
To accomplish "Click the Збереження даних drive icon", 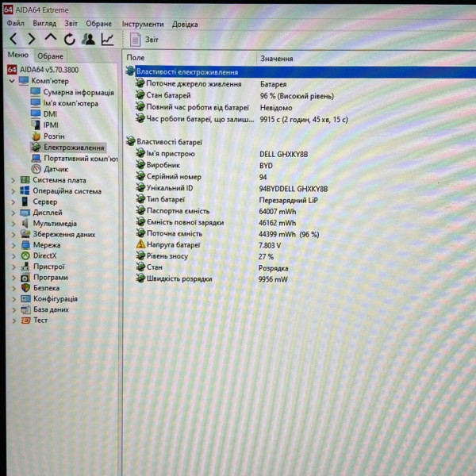I will [25, 234].
